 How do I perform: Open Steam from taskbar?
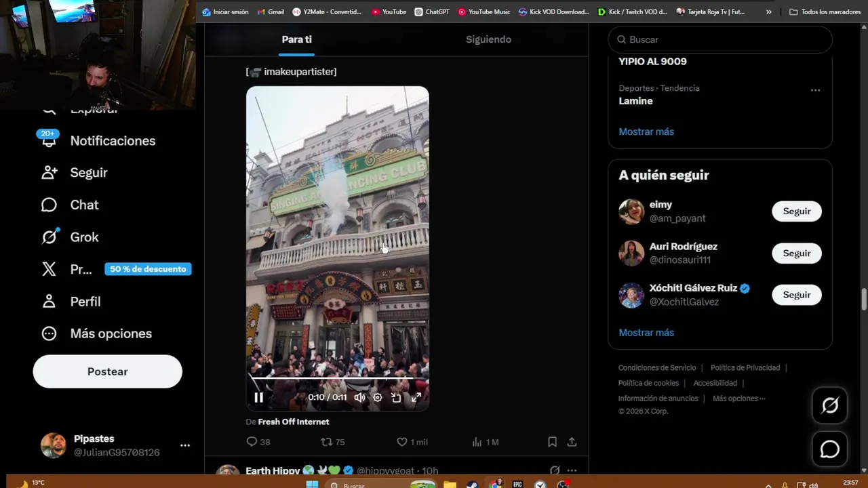tap(472, 485)
